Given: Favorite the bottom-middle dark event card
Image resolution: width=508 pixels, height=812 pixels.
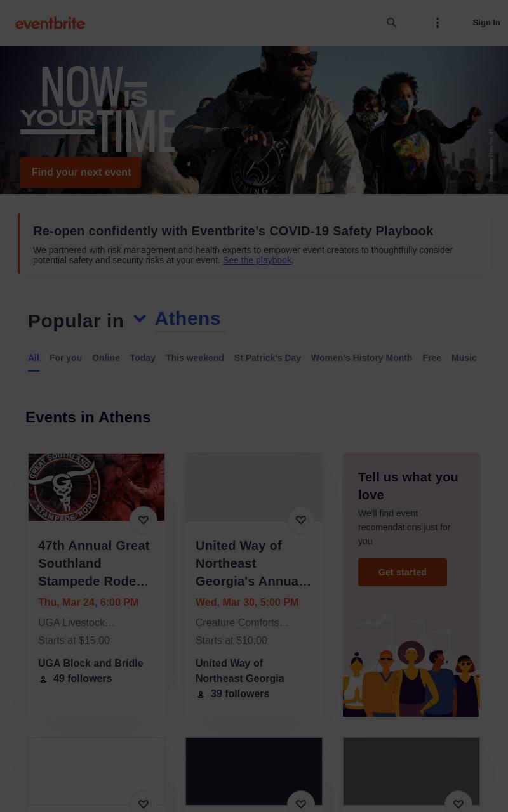Looking at the screenshot, I should click(301, 803).
